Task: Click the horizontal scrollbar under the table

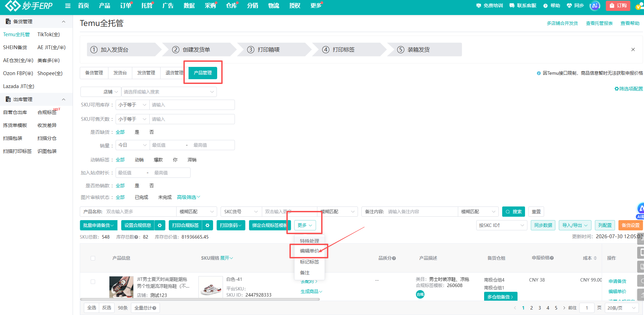Action: pos(200,299)
